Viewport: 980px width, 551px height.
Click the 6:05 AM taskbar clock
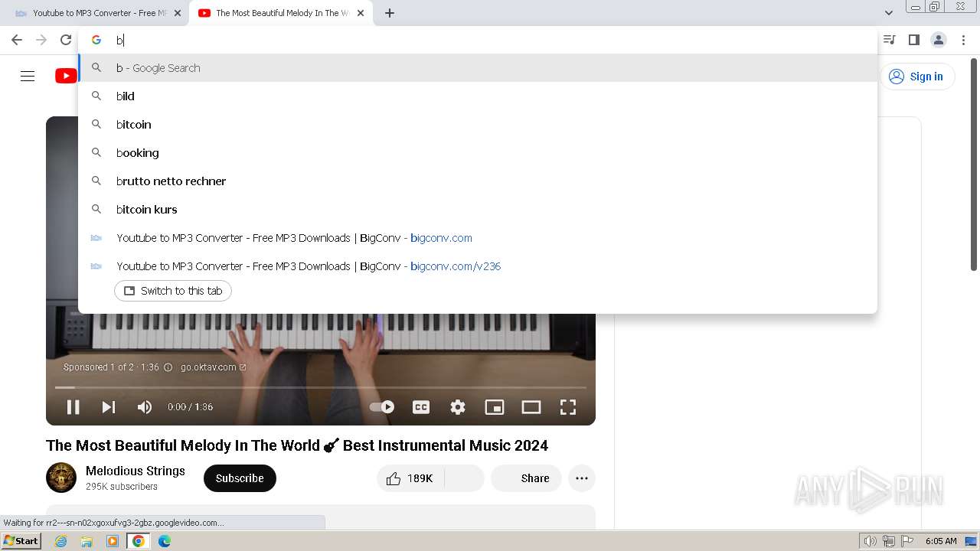tap(941, 541)
